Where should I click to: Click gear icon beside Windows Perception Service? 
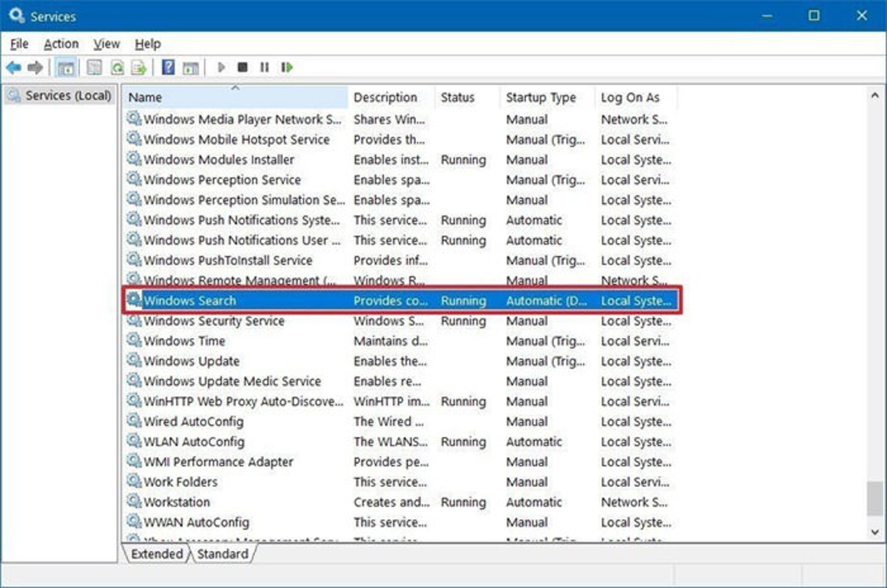(x=134, y=179)
